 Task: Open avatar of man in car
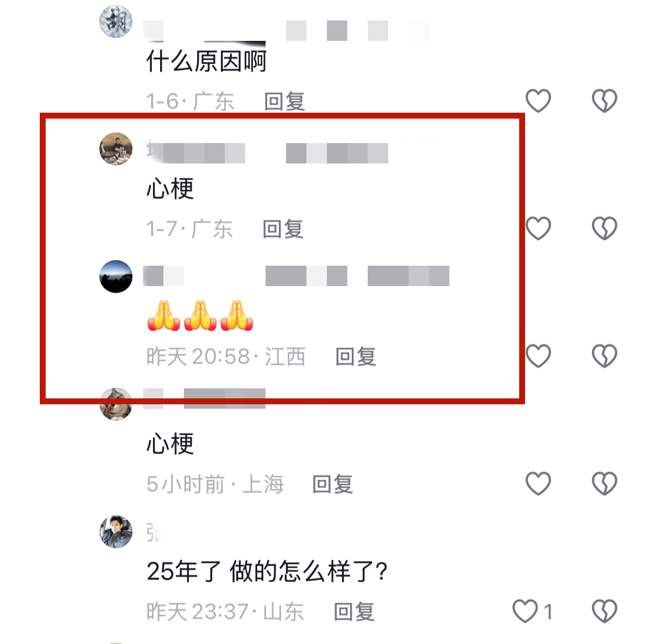point(116,531)
